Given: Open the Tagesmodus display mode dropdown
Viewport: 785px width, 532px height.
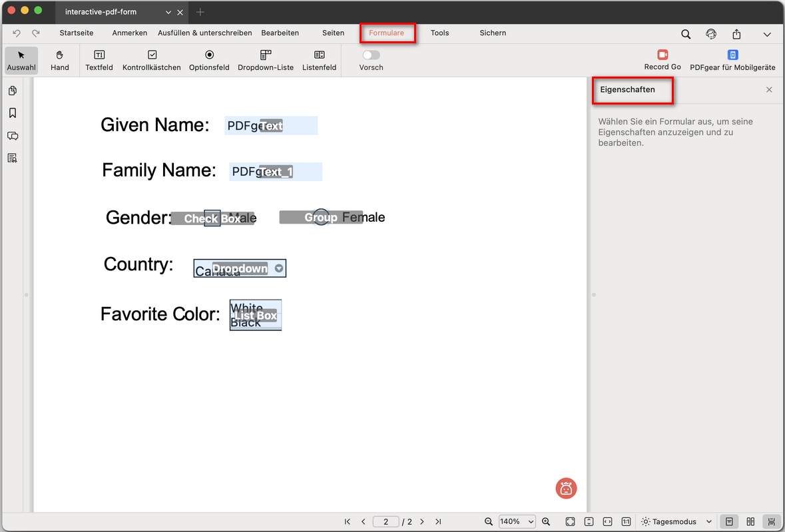Looking at the screenshot, I should point(676,522).
